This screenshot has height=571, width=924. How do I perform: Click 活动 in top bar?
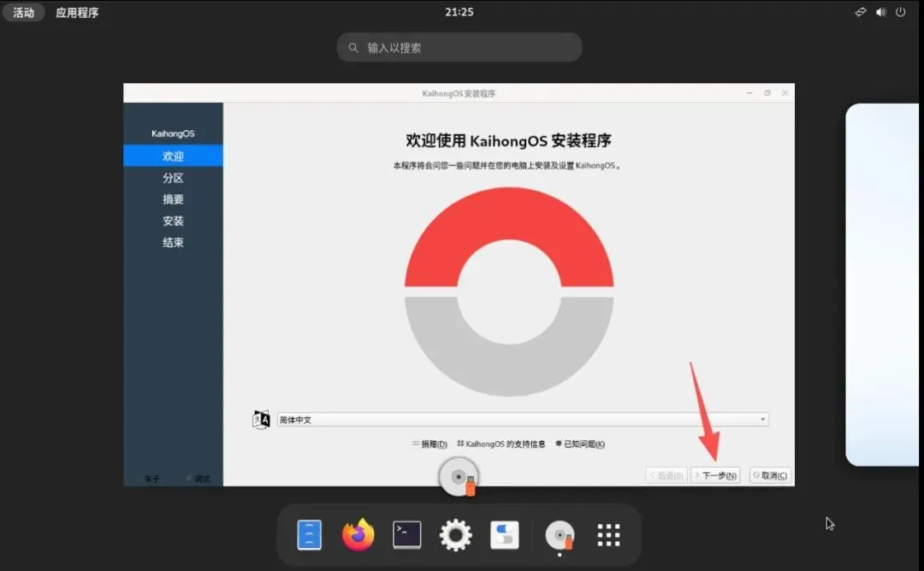pos(24,12)
